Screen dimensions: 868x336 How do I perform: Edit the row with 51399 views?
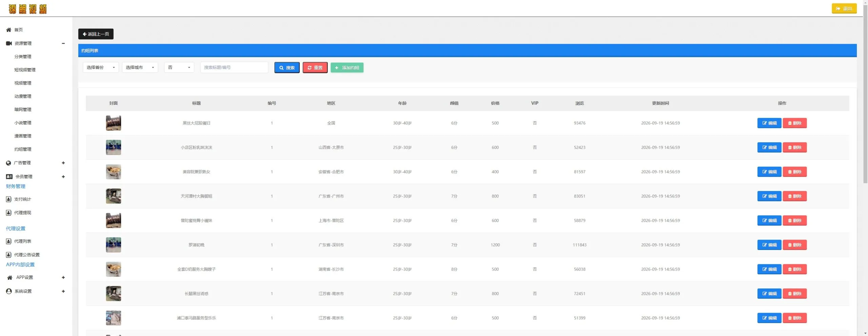769,318
